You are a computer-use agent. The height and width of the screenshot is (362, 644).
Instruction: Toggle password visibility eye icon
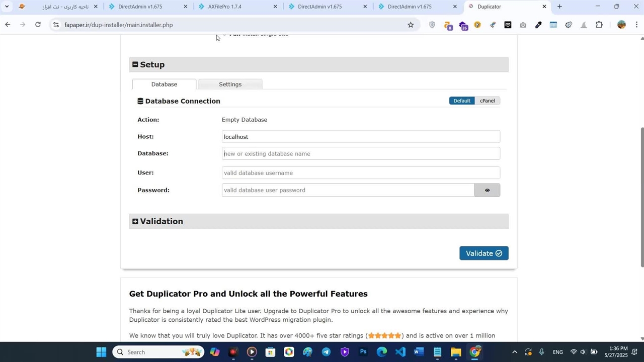coord(487,190)
